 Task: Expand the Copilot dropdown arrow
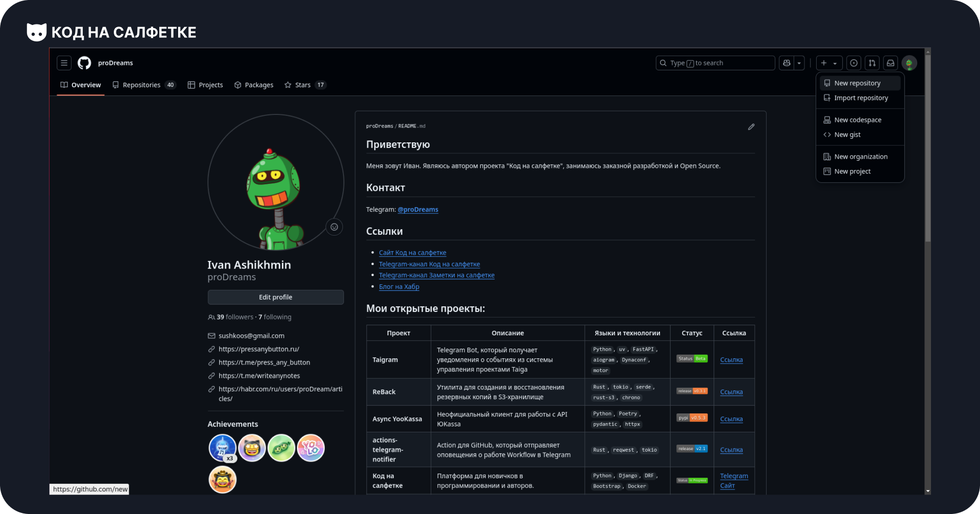pyautogui.click(x=799, y=63)
